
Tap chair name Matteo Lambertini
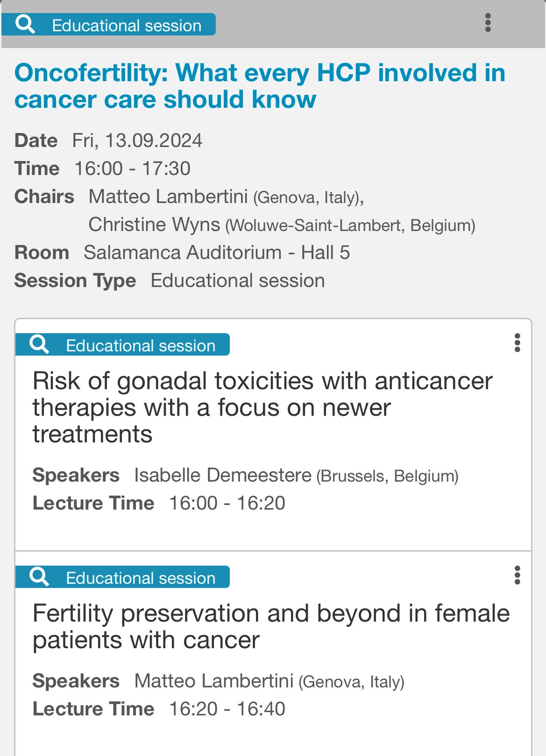coord(168,196)
